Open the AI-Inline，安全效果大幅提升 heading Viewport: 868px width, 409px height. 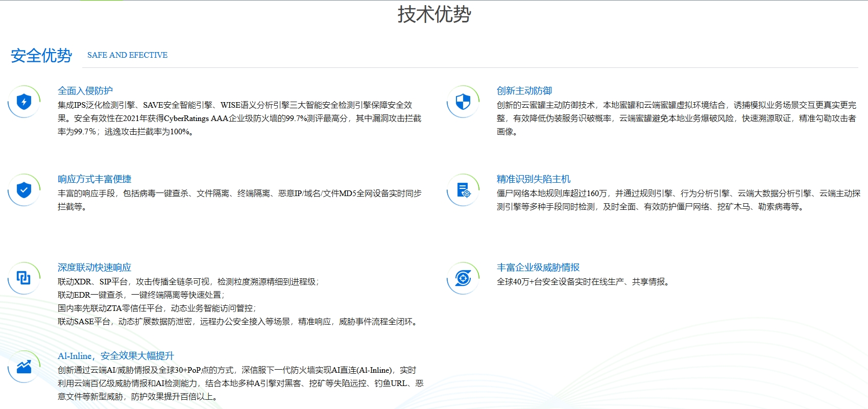(116, 356)
